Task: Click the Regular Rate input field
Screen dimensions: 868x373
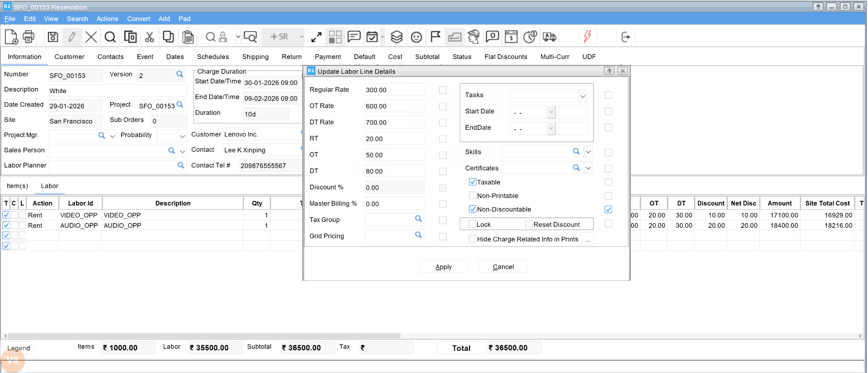Action: click(x=394, y=90)
